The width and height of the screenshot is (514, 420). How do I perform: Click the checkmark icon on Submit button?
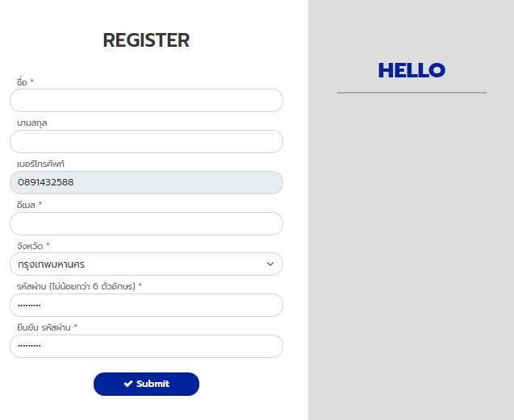(128, 385)
